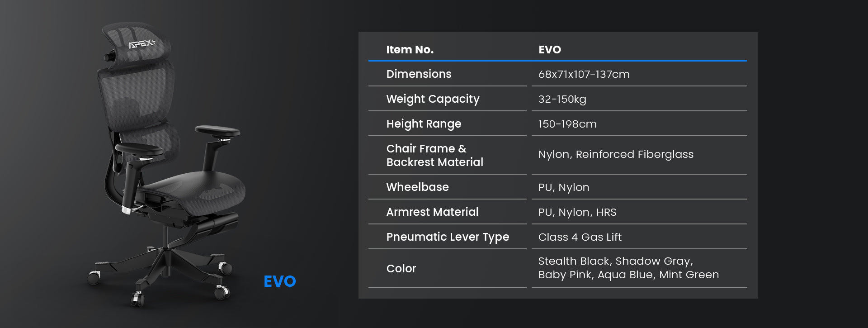The image size is (868, 328).
Task: Select the Weight Capacity label
Action: pyautogui.click(x=433, y=99)
